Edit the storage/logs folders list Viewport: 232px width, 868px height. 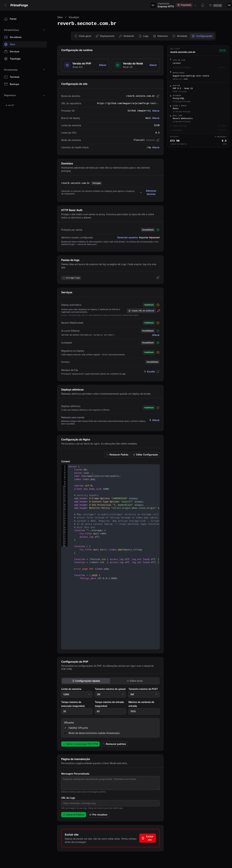pos(158,278)
